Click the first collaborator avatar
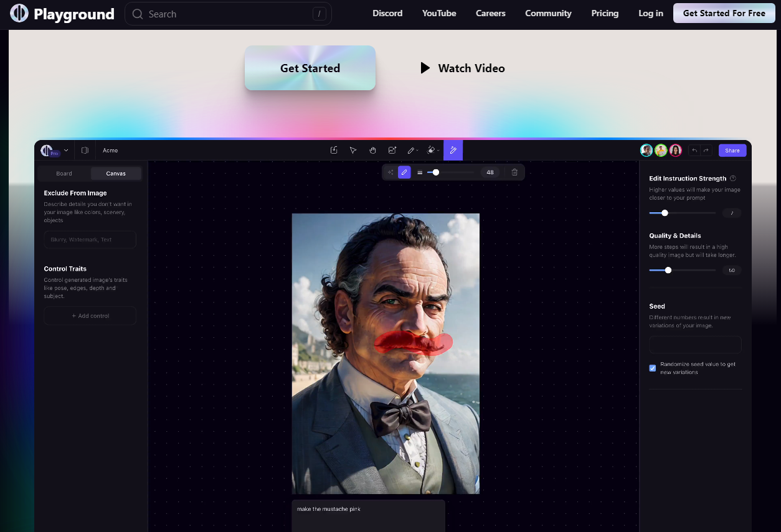 (x=646, y=150)
